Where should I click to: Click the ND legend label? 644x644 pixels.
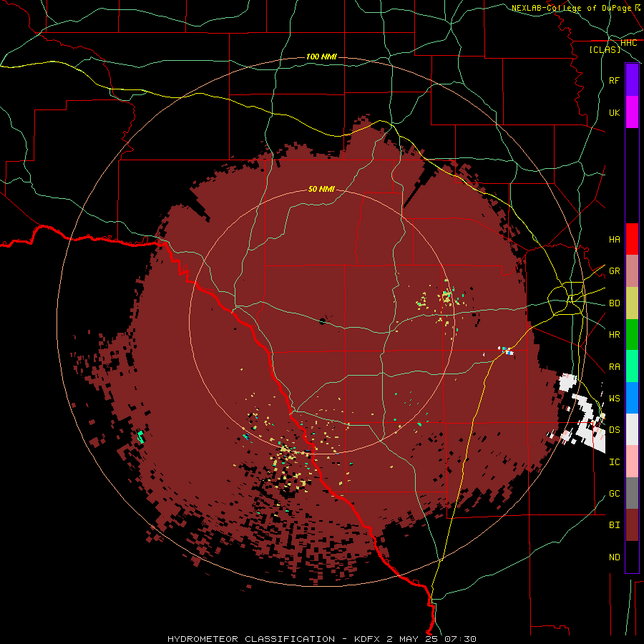coord(614,557)
